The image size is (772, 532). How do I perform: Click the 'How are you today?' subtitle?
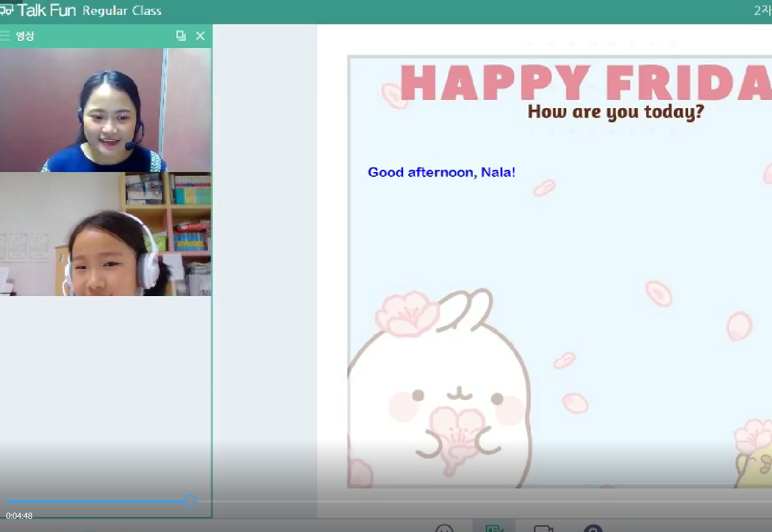click(615, 112)
